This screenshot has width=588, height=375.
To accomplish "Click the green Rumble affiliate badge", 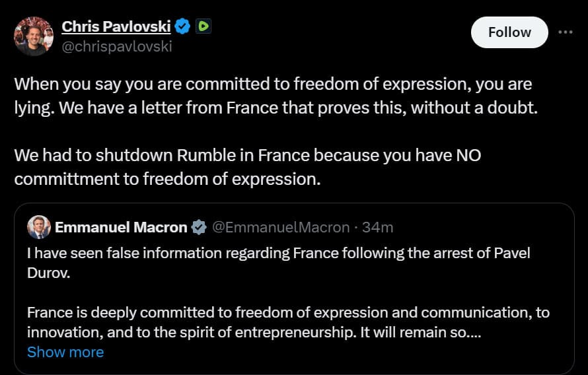I will [203, 26].
